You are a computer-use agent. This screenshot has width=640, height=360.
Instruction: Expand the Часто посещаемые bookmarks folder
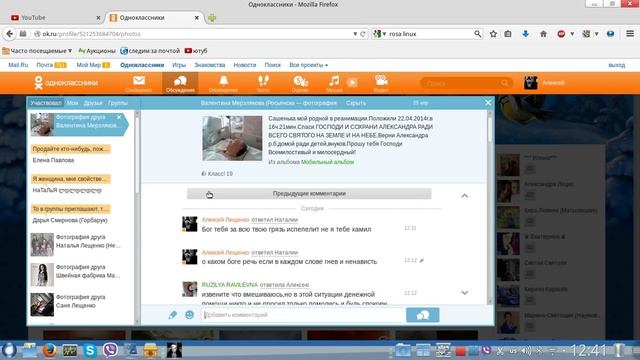pos(37,51)
